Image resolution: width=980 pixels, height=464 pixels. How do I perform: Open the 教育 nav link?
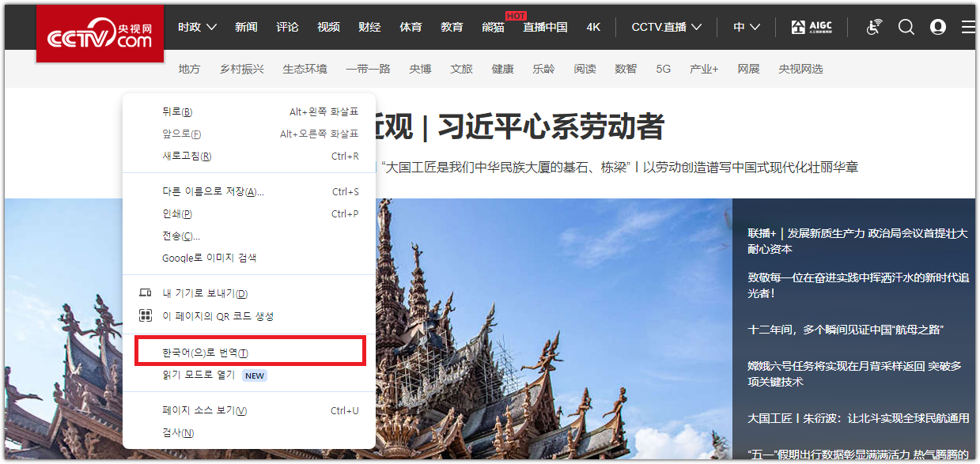pos(452,27)
